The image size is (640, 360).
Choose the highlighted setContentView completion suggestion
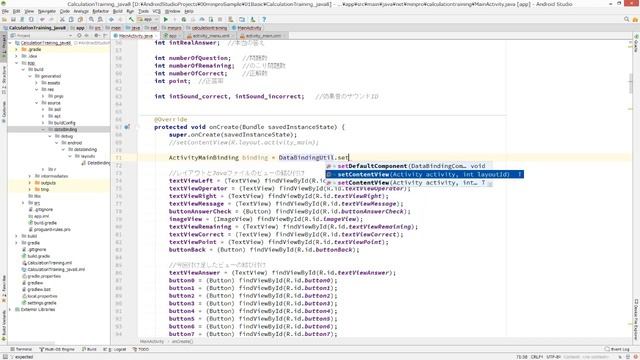[424, 174]
